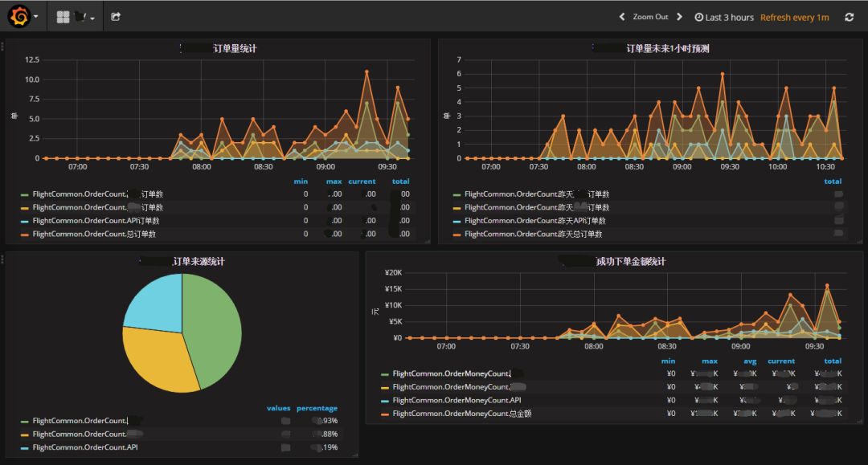Sort first chart legend by max column

(x=334, y=182)
